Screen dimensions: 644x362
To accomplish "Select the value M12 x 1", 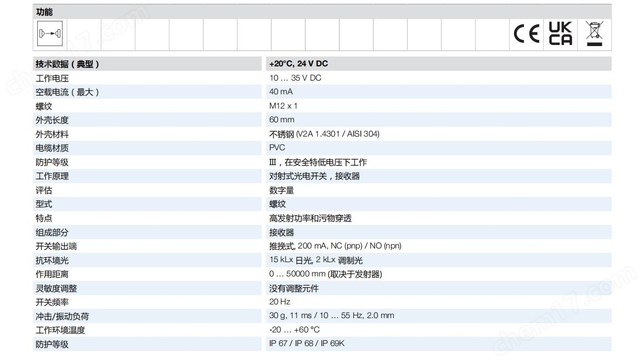I will tap(284, 106).
